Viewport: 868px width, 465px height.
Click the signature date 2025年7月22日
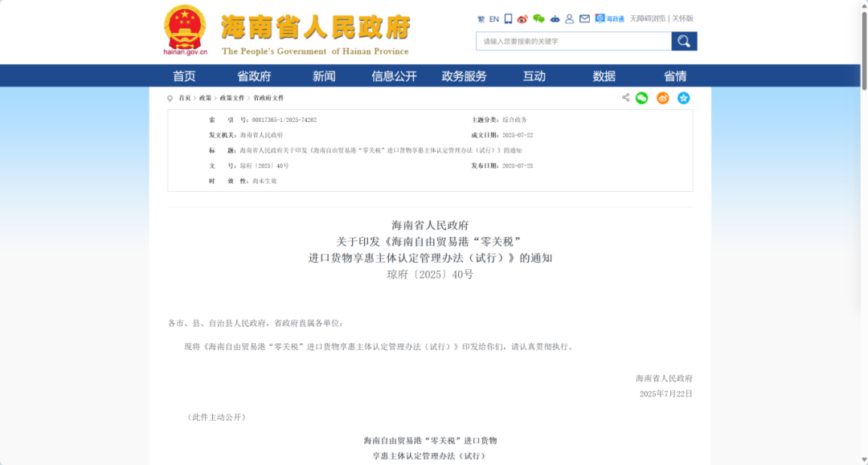pos(666,394)
